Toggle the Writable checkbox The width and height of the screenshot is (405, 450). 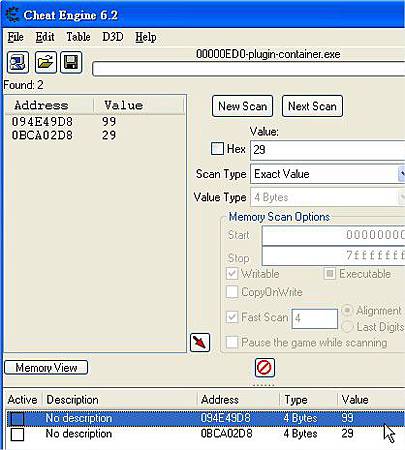(x=232, y=274)
